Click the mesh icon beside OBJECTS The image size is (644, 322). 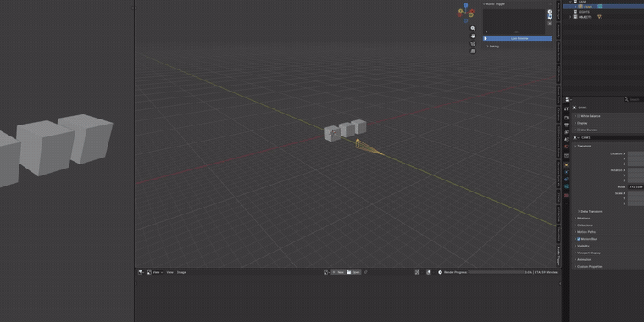(x=599, y=17)
